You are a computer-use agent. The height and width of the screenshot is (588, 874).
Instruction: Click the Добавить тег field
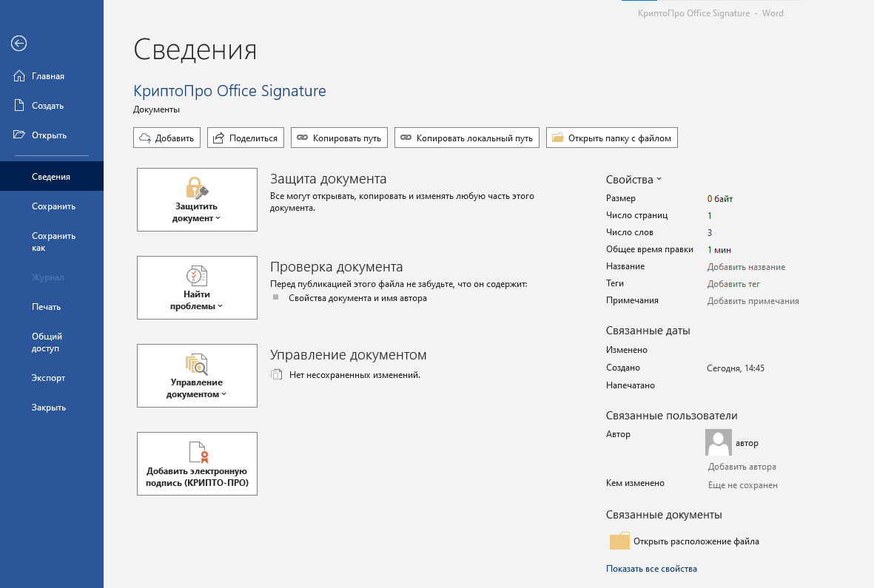pos(733,284)
